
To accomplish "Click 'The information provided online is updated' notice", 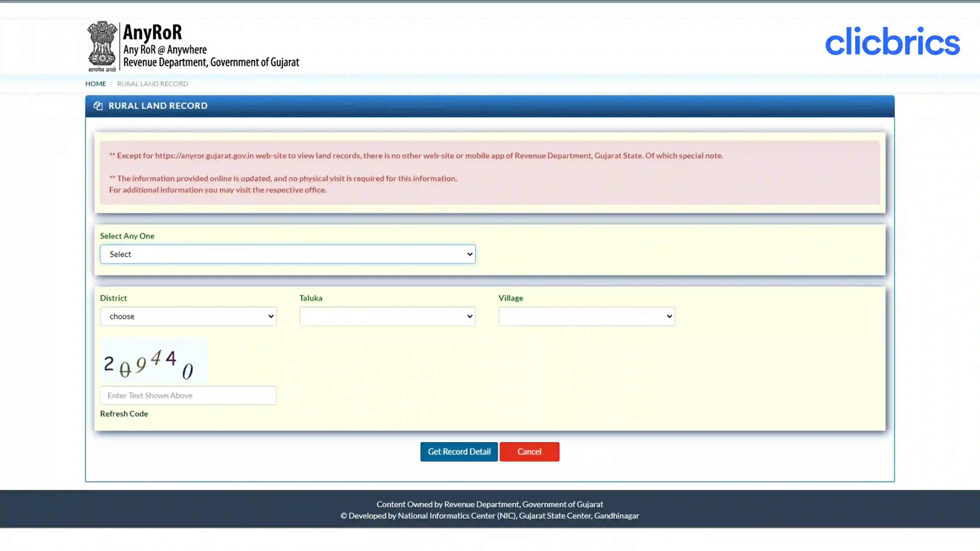I will pos(283,178).
